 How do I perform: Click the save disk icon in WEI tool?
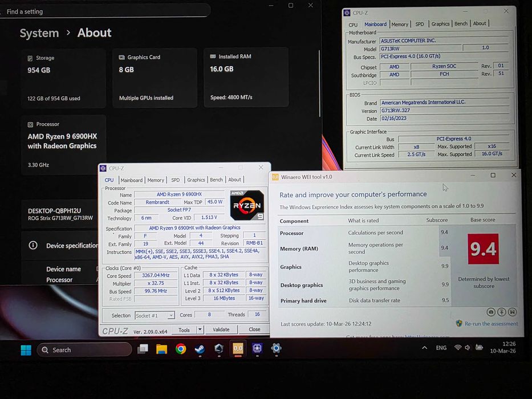pos(512,312)
